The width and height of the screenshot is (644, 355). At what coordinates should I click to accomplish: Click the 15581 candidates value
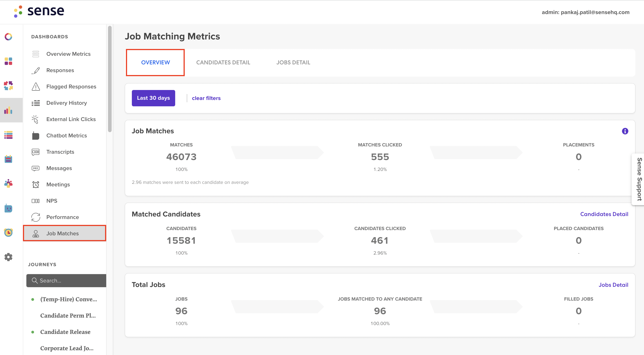coord(181,241)
